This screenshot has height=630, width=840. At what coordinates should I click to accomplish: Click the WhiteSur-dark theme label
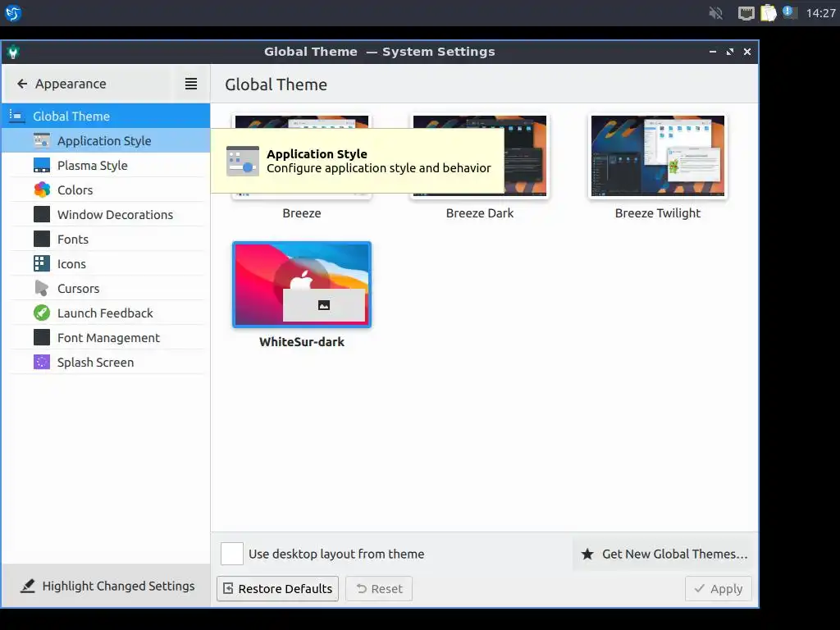click(302, 342)
